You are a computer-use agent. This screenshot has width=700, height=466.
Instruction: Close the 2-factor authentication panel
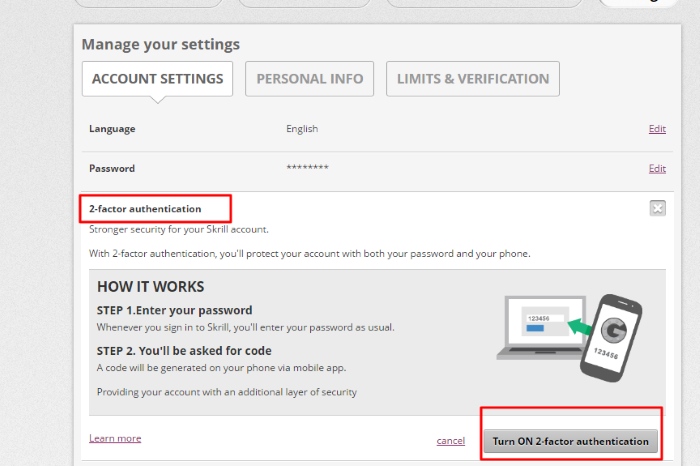[657, 208]
